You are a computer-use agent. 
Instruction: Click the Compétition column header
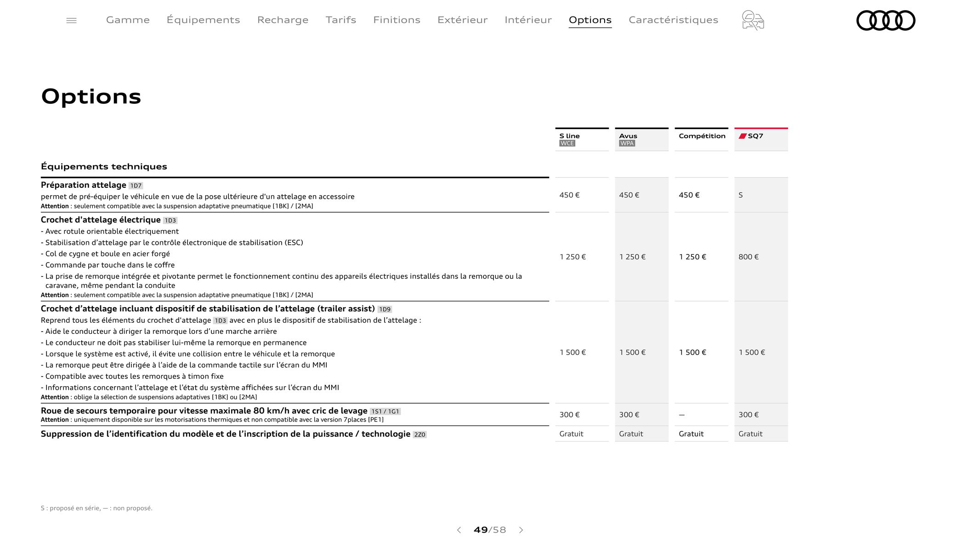coord(701,139)
